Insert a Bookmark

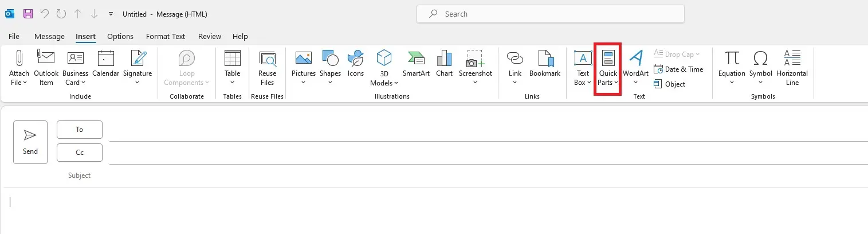pos(545,64)
